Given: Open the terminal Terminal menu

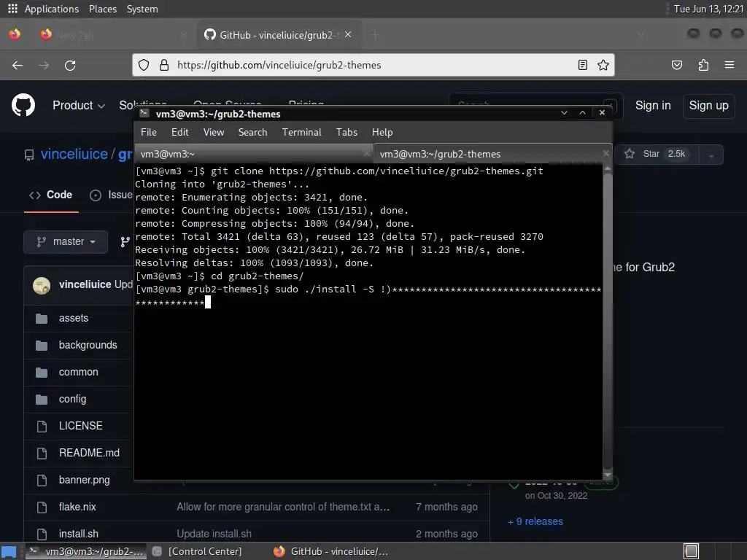Looking at the screenshot, I should click(302, 133).
